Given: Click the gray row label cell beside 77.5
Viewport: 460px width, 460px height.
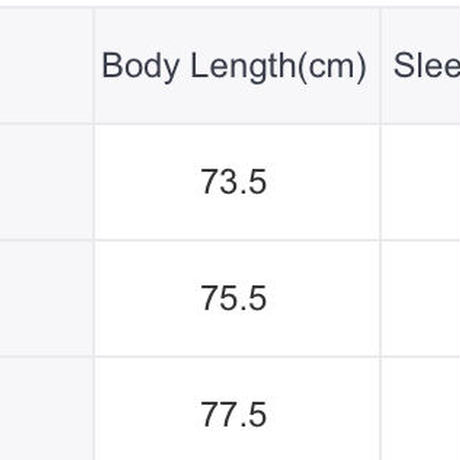Looking at the screenshot, I should [46, 409].
